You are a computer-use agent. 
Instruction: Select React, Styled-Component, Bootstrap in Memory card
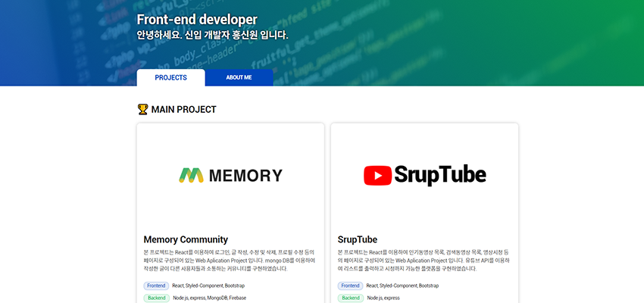[x=208, y=286]
